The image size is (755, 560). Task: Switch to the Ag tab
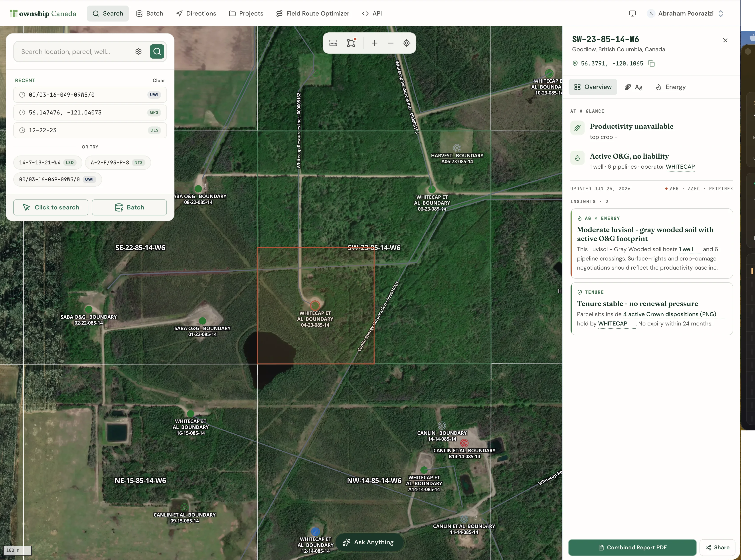[634, 87]
